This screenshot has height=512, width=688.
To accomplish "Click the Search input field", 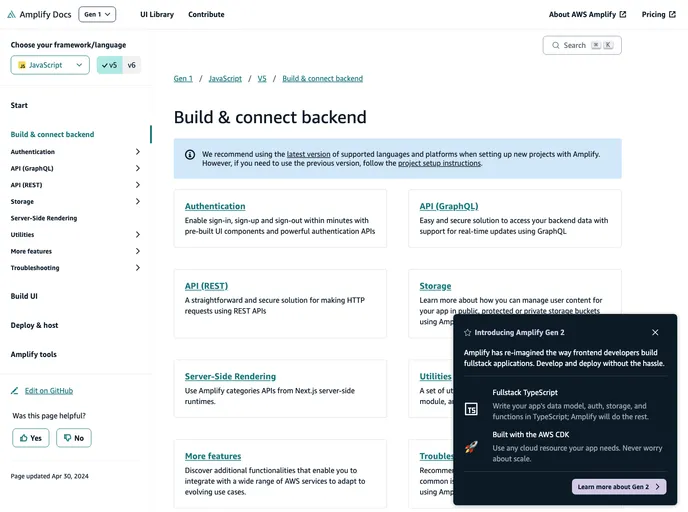I will [x=582, y=45].
